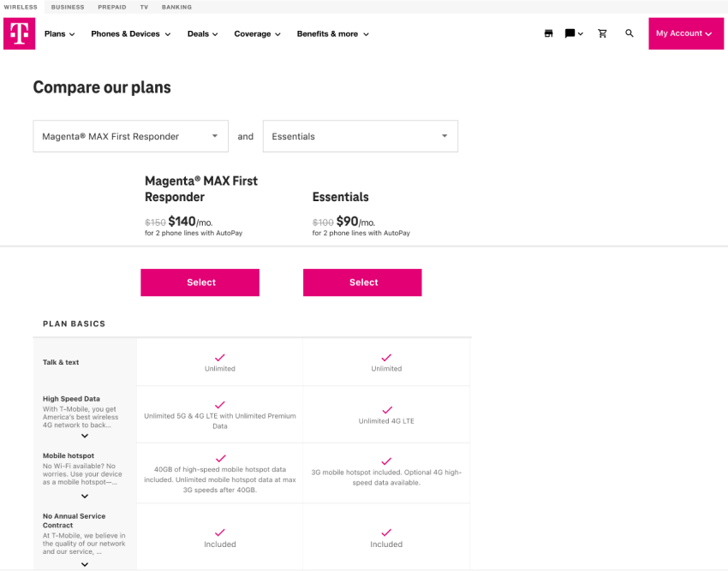Expand the High Speed Data description

[85, 436]
